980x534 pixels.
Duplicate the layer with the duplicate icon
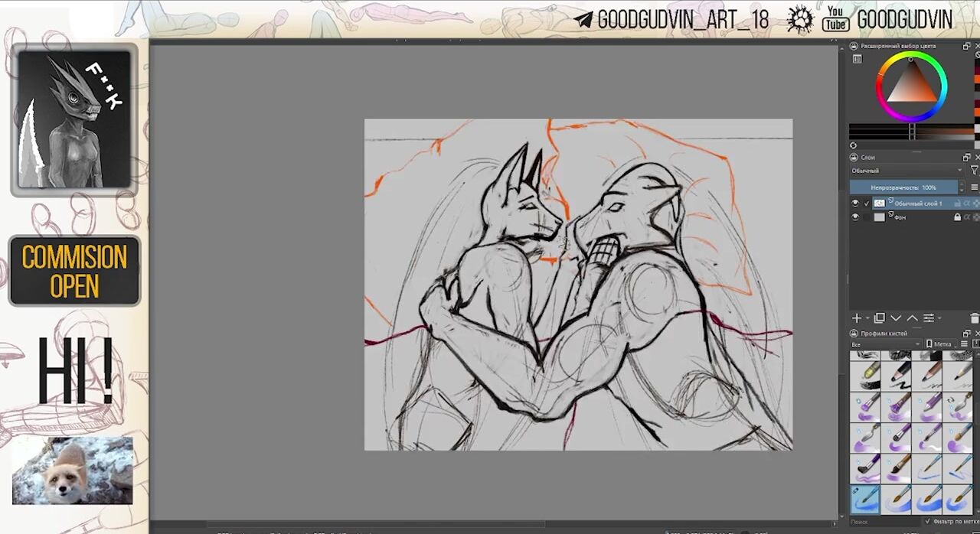pyautogui.click(x=880, y=318)
